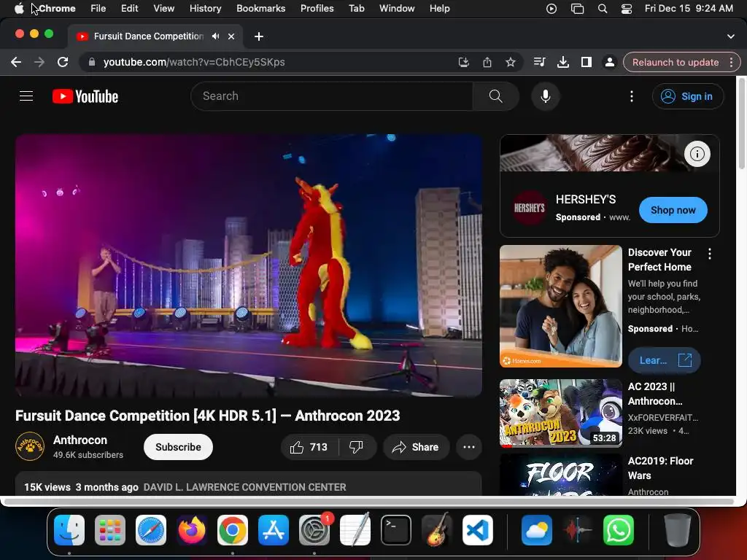Image resolution: width=747 pixels, height=560 pixels.
Task: Open Chrome three-dot menu beside Relaunch
Action: click(731, 62)
